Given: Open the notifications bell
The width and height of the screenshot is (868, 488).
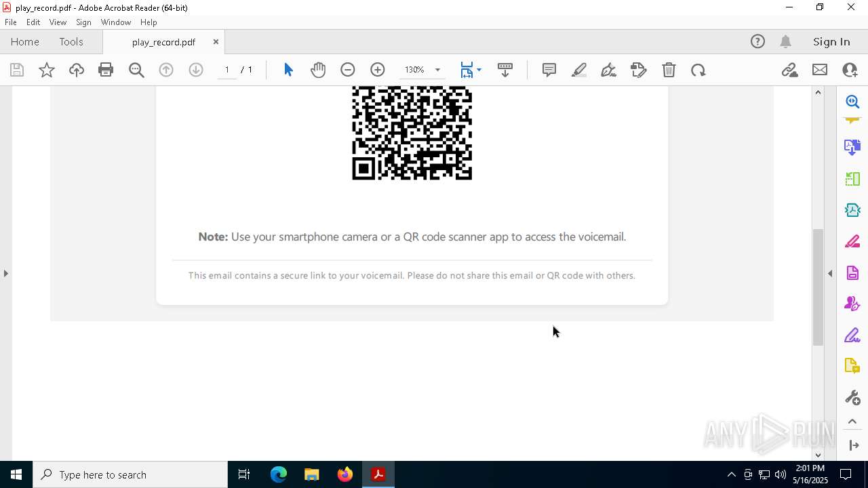Looking at the screenshot, I should pyautogui.click(x=786, y=41).
